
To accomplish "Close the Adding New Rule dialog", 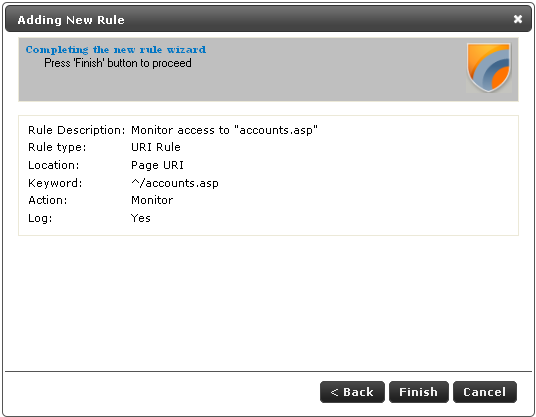I will coord(518,19).
